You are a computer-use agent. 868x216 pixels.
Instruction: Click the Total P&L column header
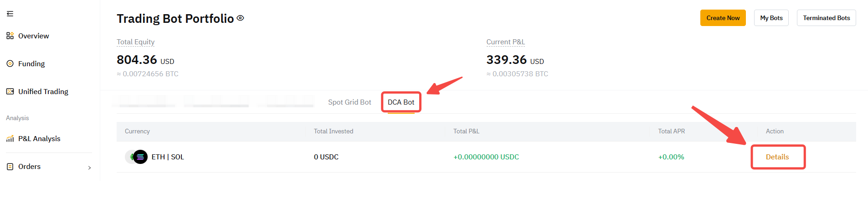coord(466,132)
